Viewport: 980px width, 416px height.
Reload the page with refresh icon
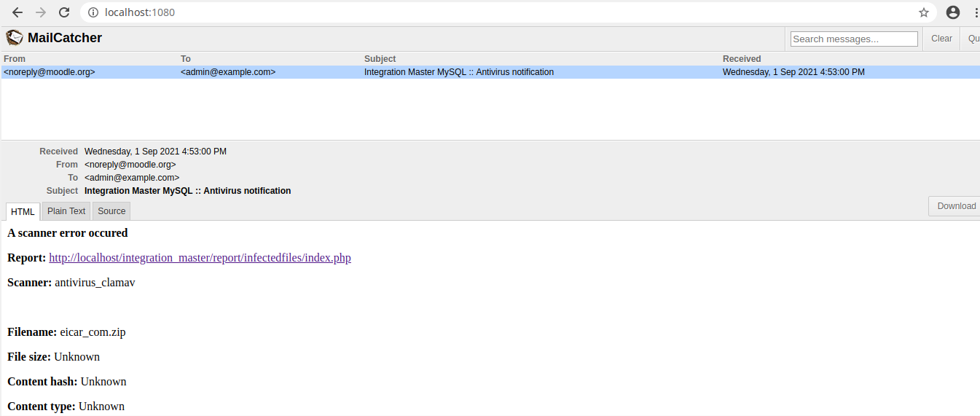[x=64, y=12]
